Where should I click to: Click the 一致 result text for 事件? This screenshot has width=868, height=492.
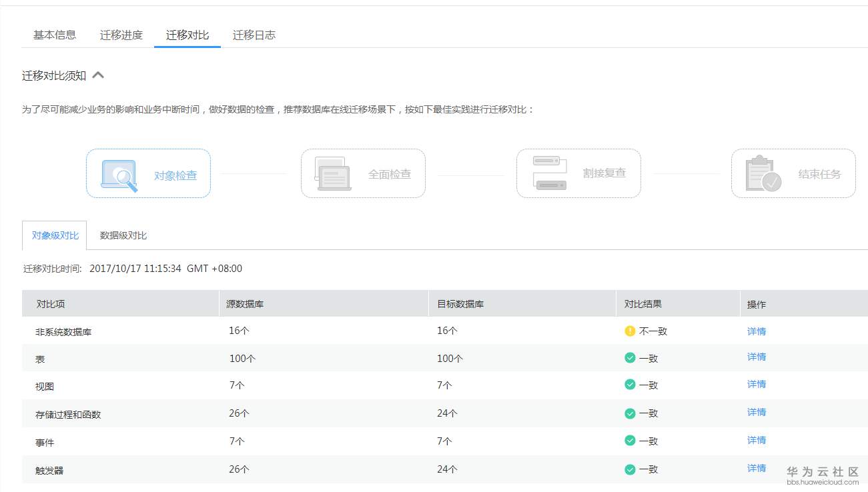pos(648,441)
